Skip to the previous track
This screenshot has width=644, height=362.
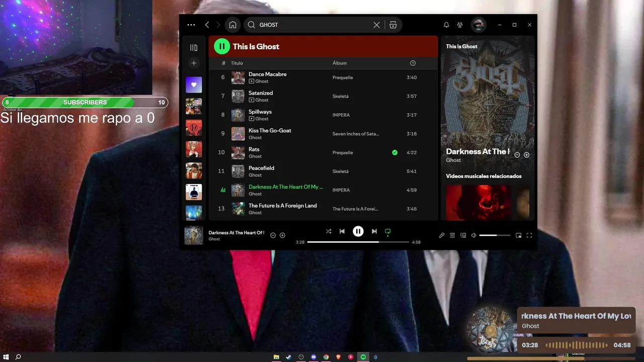pyautogui.click(x=342, y=231)
